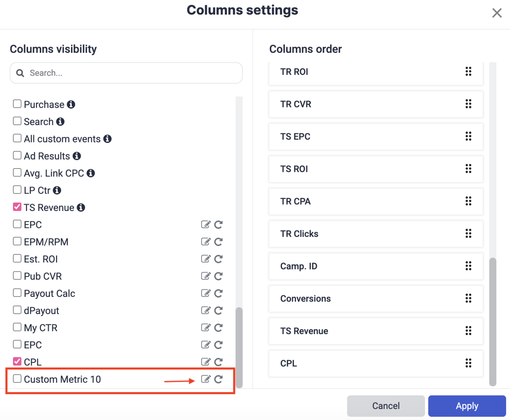The width and height of the screenshot is (510, 420).
Task: Reset the My CTR metric
Action: pyautogui.click(x=218, y=328)
